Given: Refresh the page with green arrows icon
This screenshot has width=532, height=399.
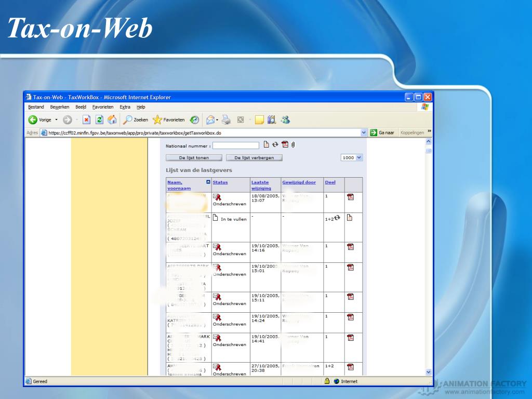Looking at the screenshot, I should click(x=99, y=120).
